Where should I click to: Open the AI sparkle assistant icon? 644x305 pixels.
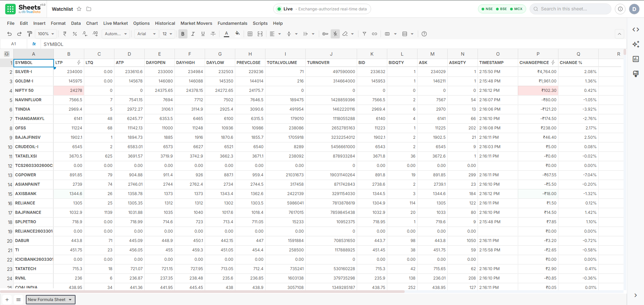(636, 44)
